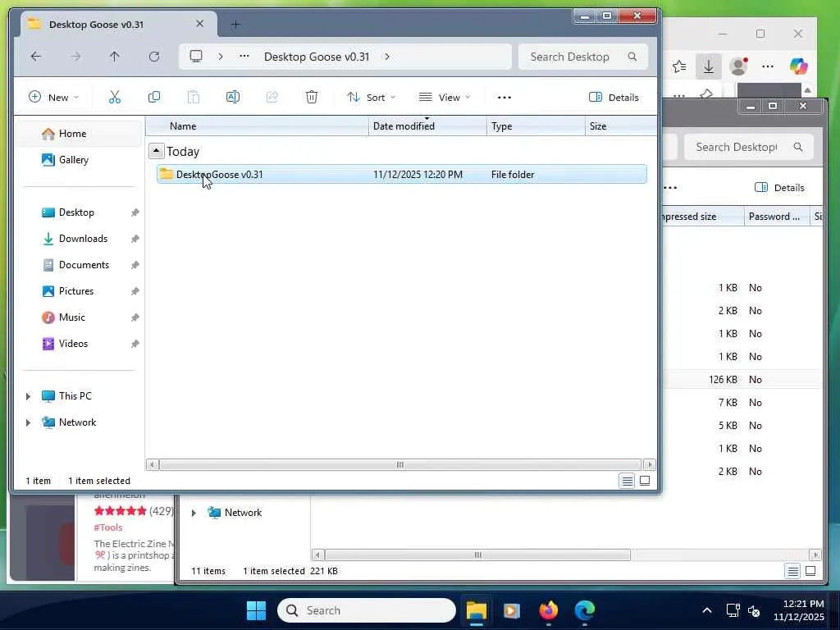Select the 126 KB row in back window
The width and height of the screenshot is (840, 630).
(742, 379)
